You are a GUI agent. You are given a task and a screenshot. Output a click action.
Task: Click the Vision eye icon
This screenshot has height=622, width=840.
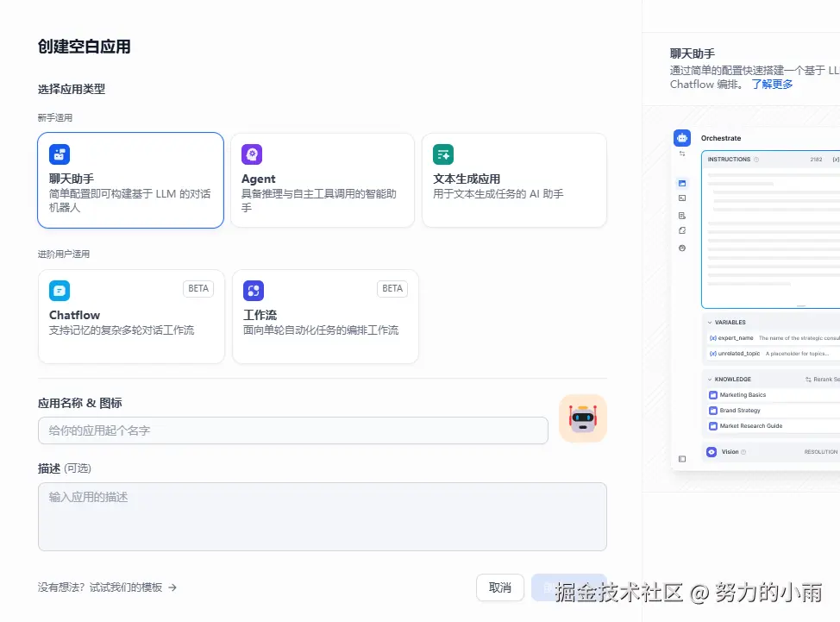coord(711,452)
